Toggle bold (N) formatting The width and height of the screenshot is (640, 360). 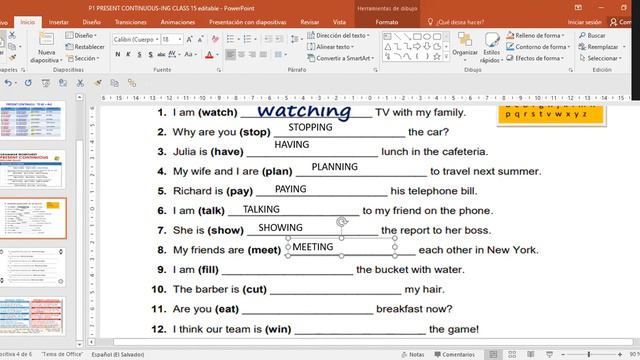[118, 54]
